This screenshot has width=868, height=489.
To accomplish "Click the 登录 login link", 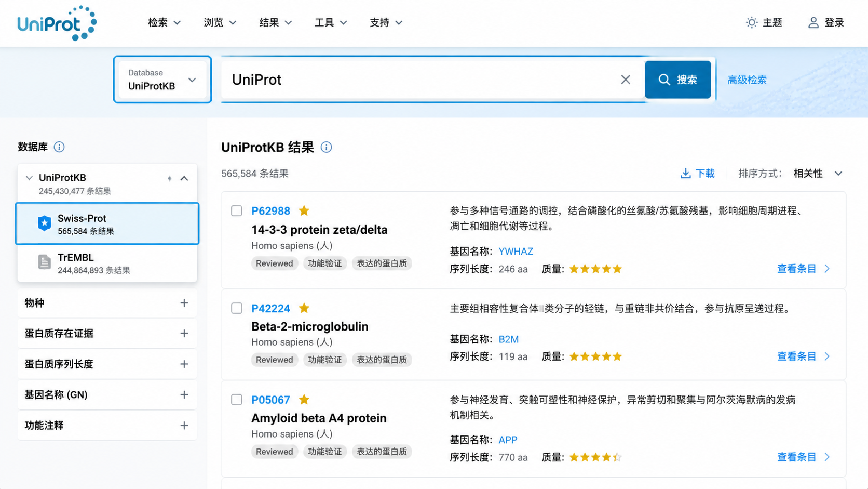I will [x=834, y=22].
